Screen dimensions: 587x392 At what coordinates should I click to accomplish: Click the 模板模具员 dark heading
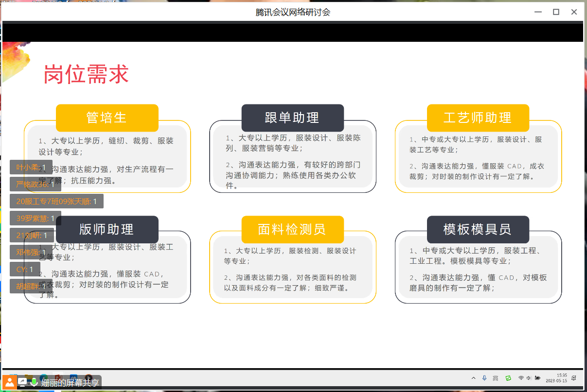pyautogui.click(x=478, y=229)
